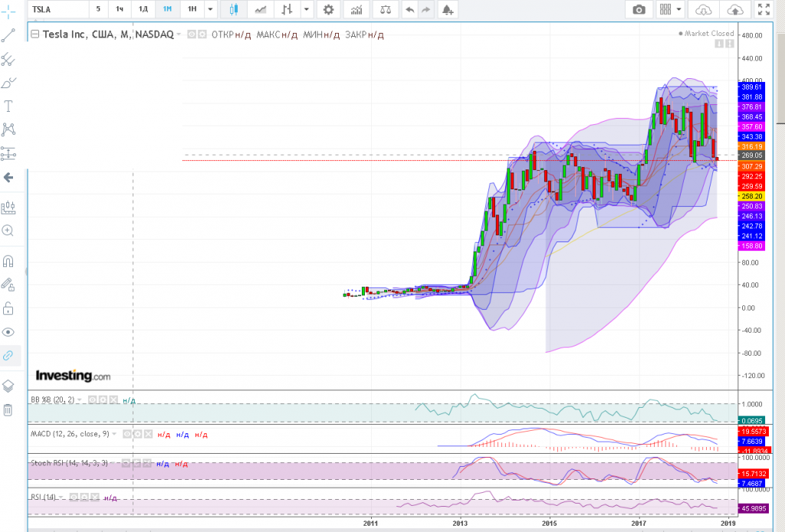Image resolution: width=785 pixels, height=532 pixels.
Task: Select the crosshair cursor tool
Action: pyautogui.click(x=8, y=11)
